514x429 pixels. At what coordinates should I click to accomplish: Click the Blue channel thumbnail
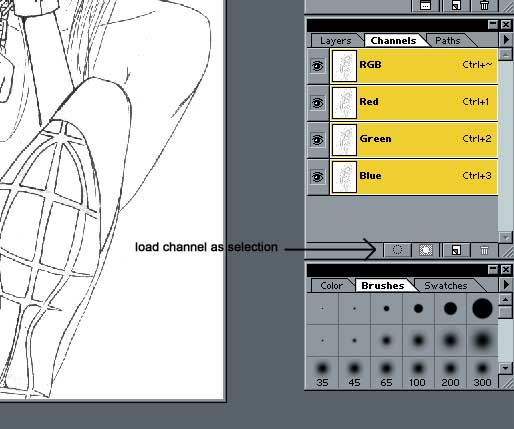[x=344, y=177]
